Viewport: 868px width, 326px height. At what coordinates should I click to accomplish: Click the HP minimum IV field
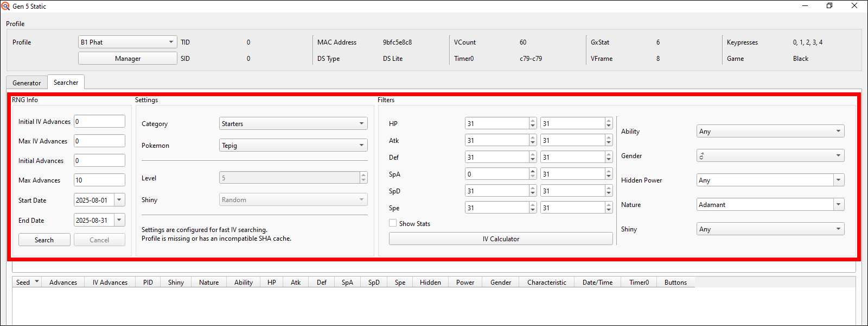click(497, 123)
